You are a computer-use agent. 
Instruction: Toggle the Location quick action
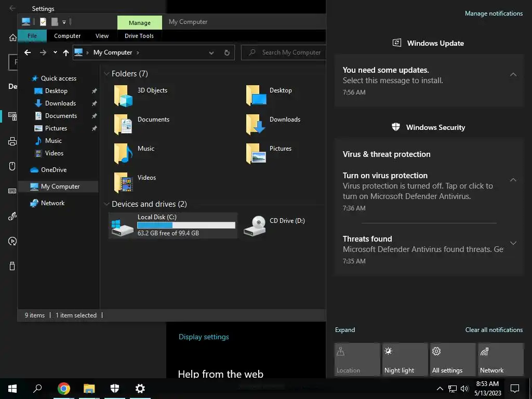[357, 360]
